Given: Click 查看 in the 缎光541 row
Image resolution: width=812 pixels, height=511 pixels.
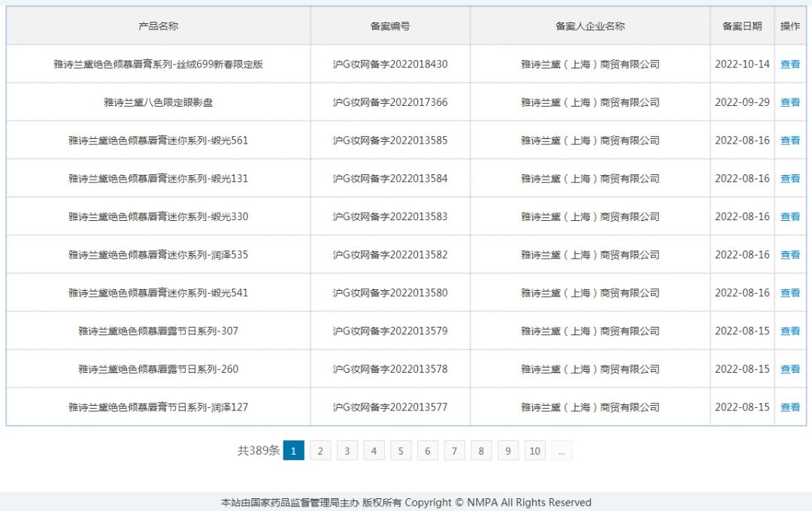Looking at the screenshot, I should 789,293.
